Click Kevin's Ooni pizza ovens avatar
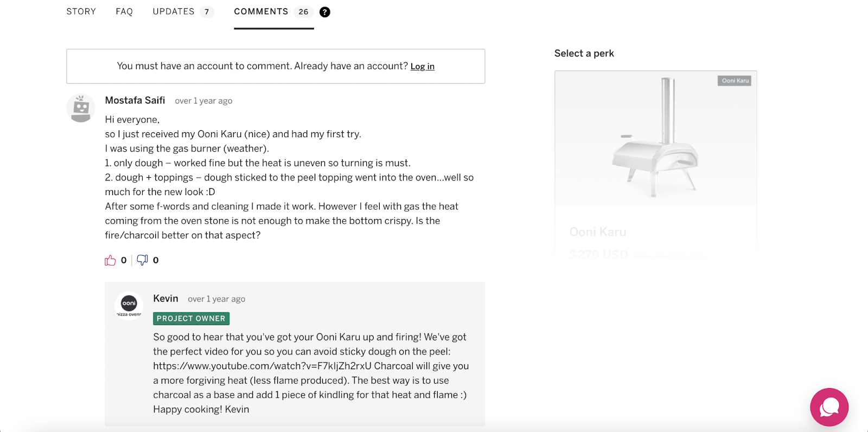 coord(129,306)
